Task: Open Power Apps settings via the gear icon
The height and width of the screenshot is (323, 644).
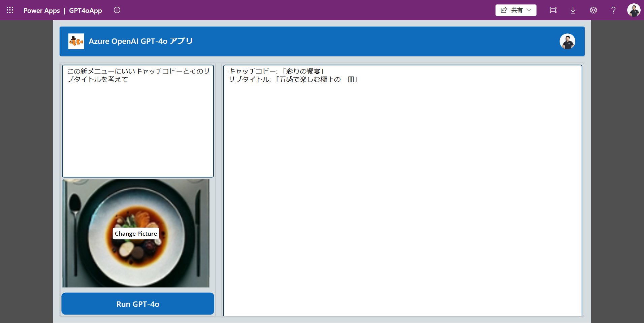Action: pyautogui.click(x=593, y=10)
